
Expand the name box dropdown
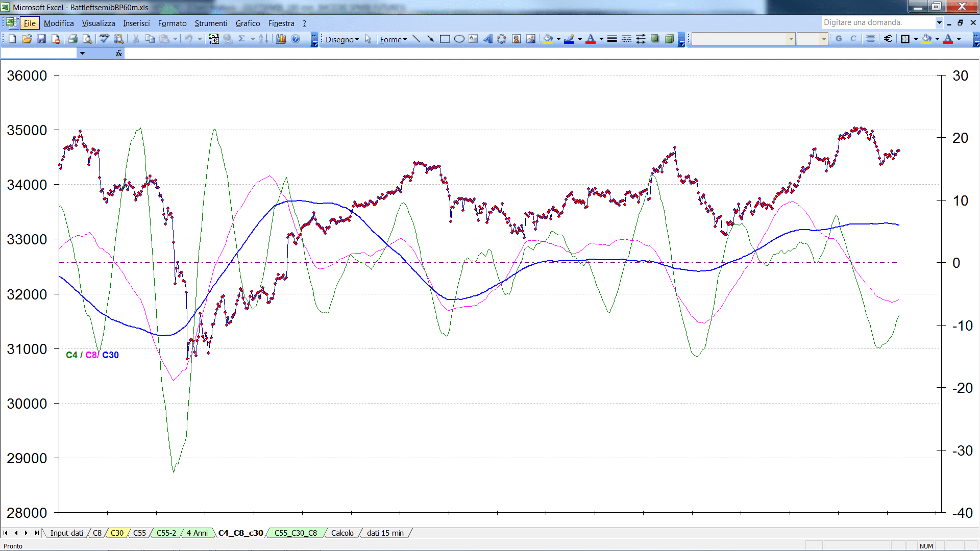[x=82, y=53]
